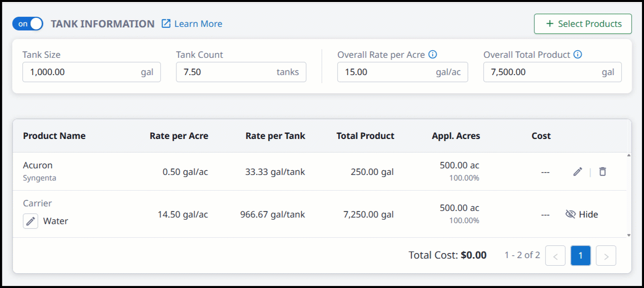This screenshot has height=288, width=644.
Task: Click the Carrier label
Action: tap(38, 203)
